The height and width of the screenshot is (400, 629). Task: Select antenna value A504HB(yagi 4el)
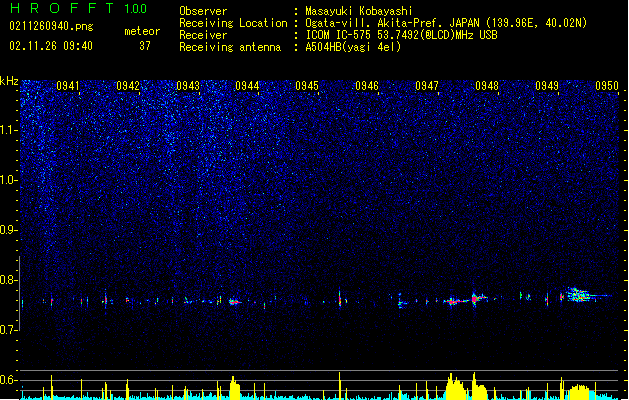pyautogui.click(x=353, y=47)
